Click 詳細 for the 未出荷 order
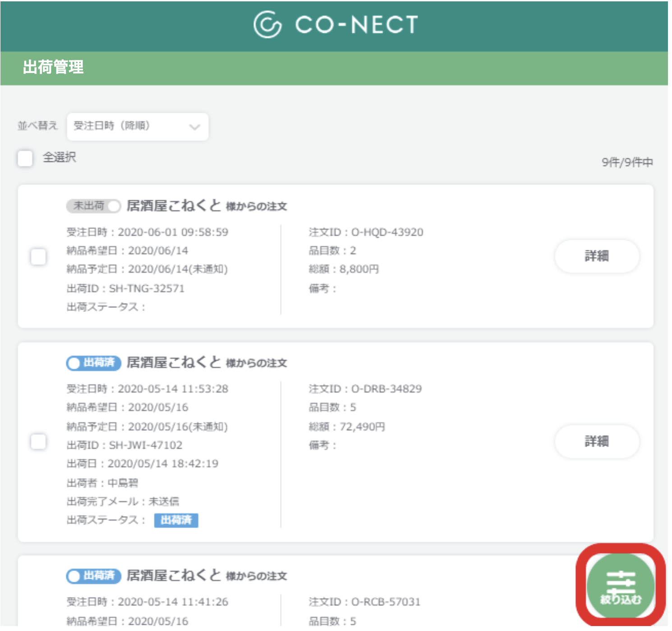The height and width of the screenshot is (631, 672). [596, 256]
